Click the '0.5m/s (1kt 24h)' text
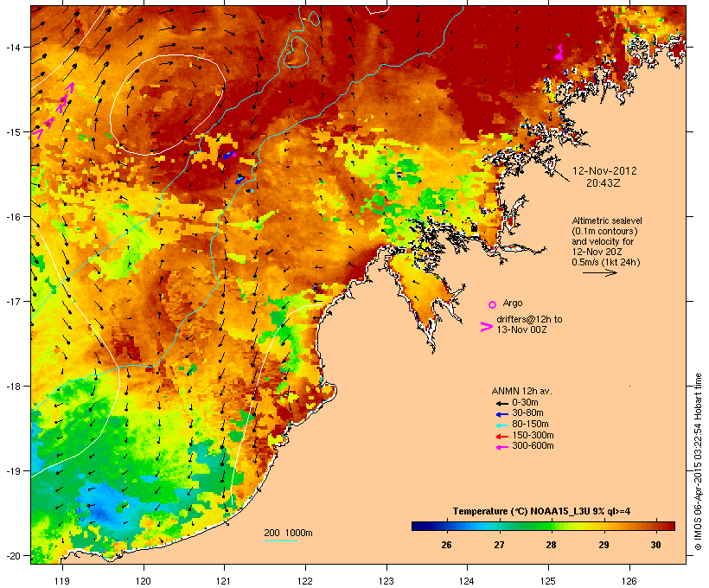 (606, 262)
